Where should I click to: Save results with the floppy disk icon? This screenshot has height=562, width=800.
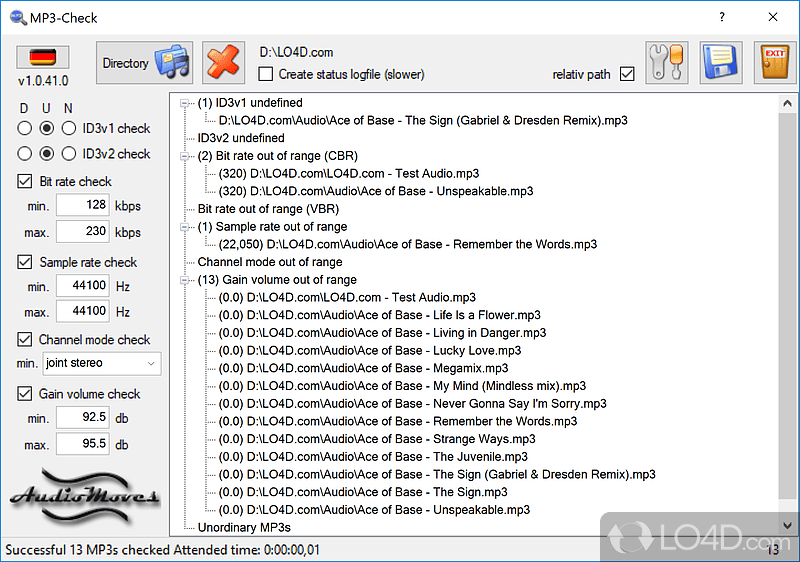721,63
